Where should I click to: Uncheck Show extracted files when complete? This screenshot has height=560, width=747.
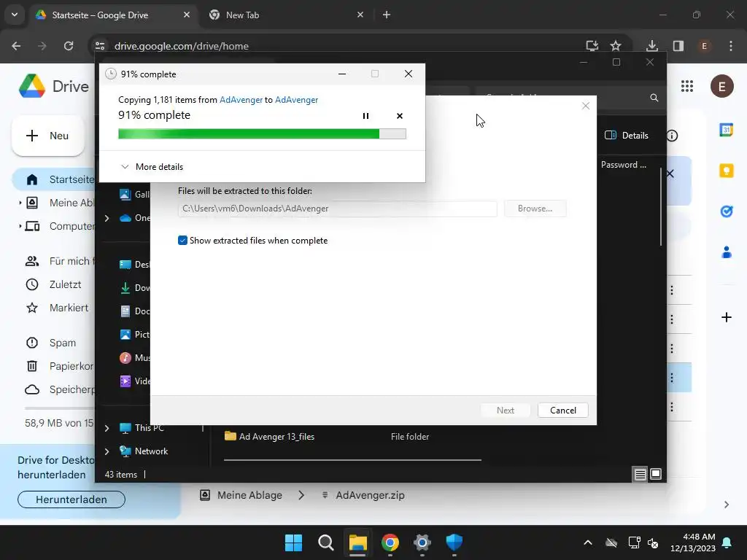pos(182,241)
